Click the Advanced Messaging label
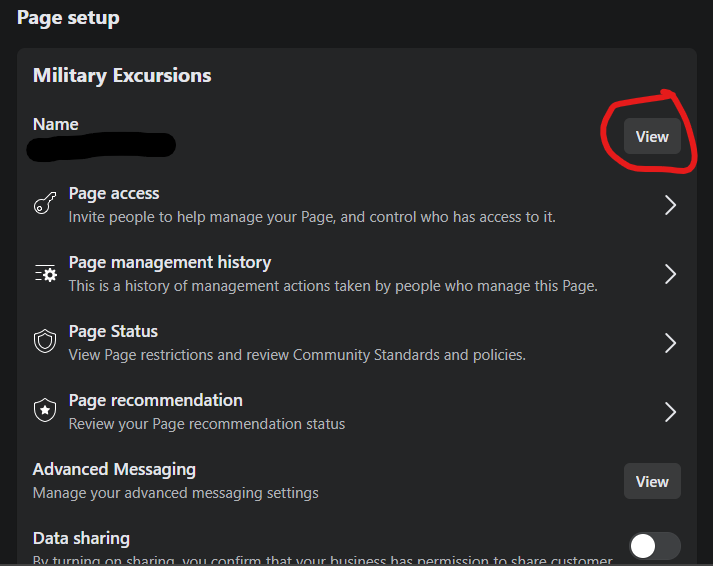 [114, 469]
